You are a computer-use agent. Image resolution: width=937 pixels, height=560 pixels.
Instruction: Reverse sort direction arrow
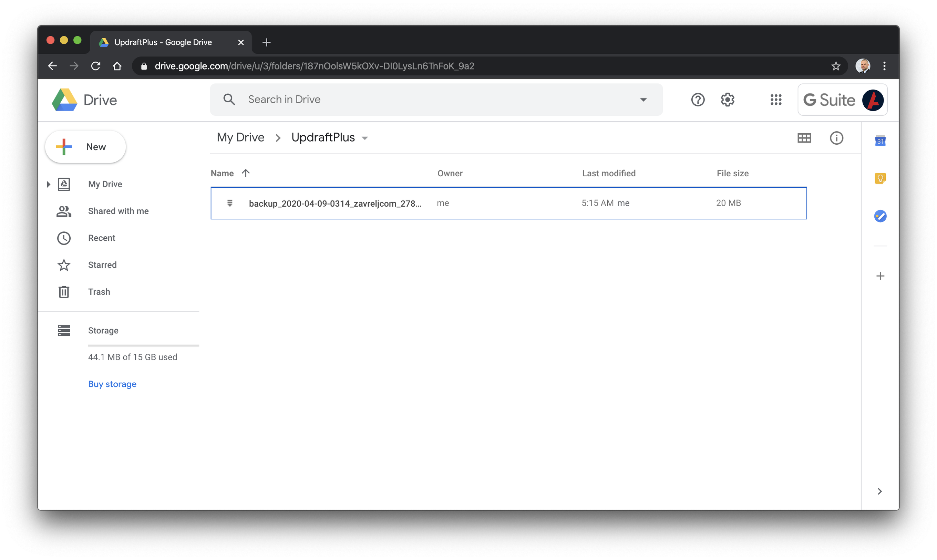(246, 173)
